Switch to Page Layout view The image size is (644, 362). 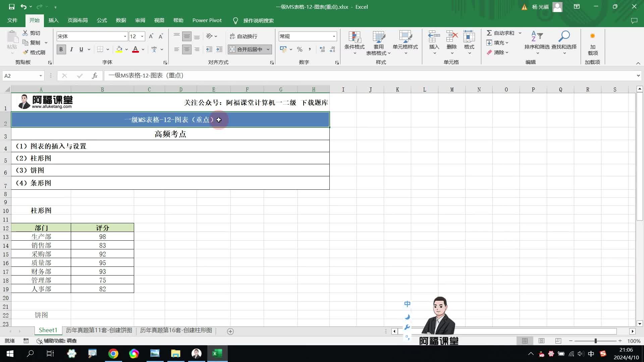click(x=541, y=341)
